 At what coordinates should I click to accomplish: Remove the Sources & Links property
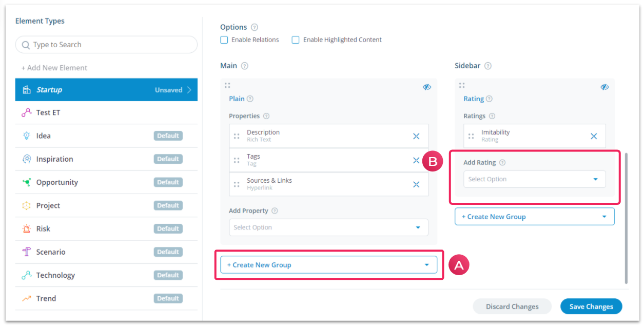416,184
